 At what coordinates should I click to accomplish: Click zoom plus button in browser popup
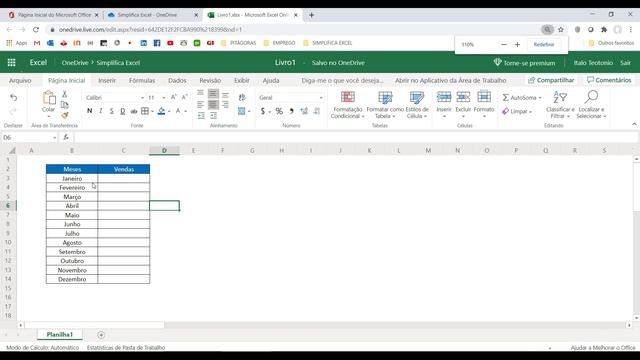pos(517,44)
